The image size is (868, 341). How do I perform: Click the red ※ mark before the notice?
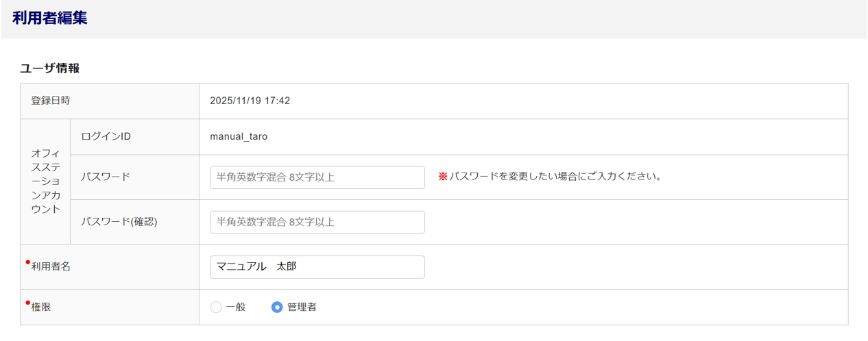pyautogui.click(x=442, y=177)
